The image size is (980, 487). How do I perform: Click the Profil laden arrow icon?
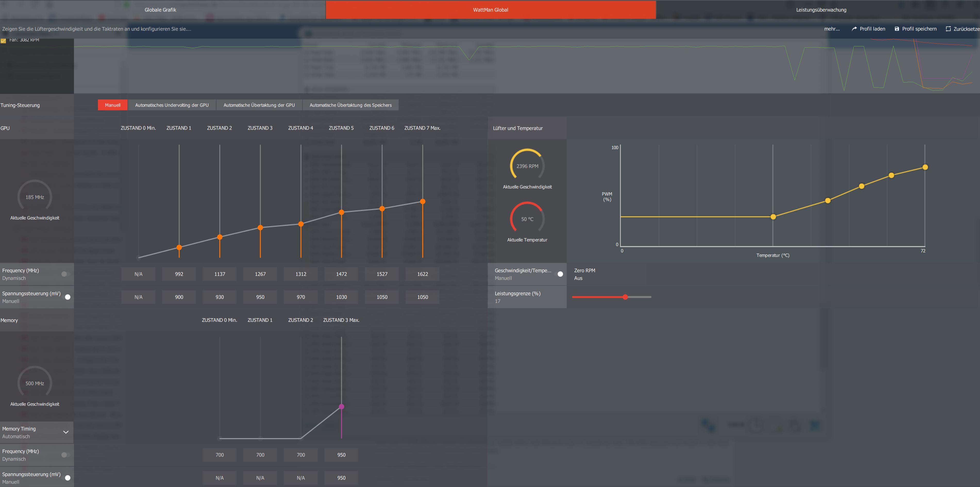coord(854,29)
